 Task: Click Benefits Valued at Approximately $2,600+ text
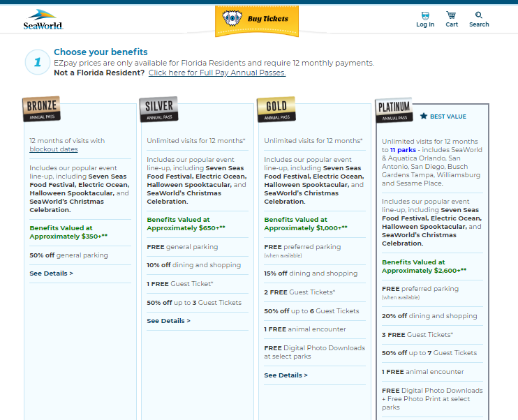pyautogui.click(x=424, y=267)
